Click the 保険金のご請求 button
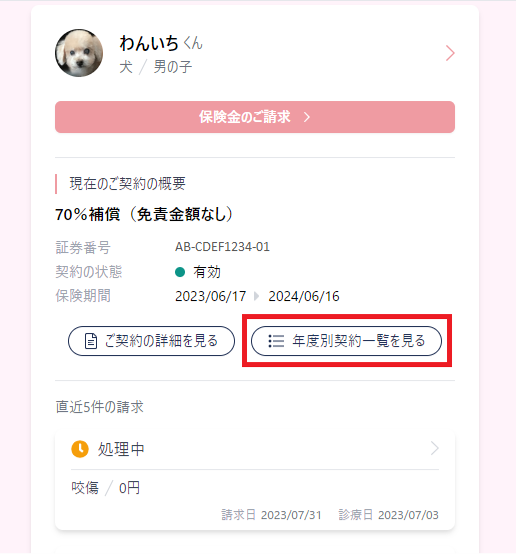This screenshot has height=554, width=516. click(x=255, y=117)
